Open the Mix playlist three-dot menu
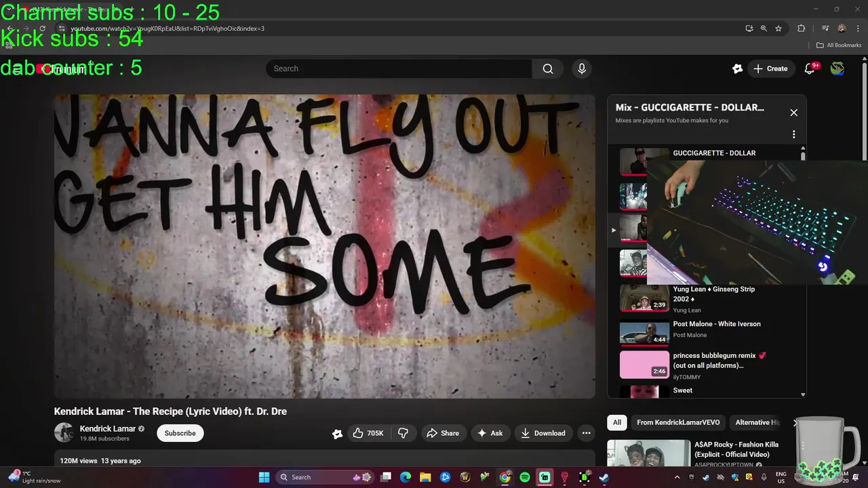 pos(793,134)
